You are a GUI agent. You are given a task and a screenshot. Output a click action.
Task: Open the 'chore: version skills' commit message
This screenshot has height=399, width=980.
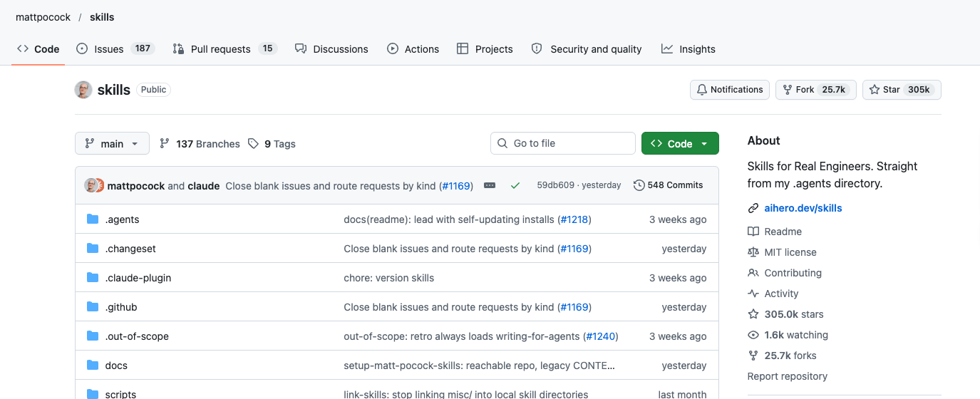tap(389, 278)
